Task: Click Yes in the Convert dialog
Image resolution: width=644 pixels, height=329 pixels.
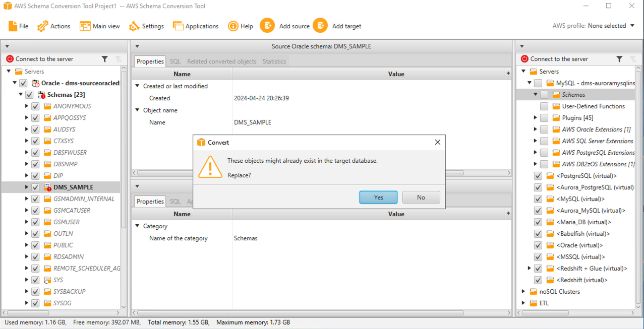Action: [378, 198]
